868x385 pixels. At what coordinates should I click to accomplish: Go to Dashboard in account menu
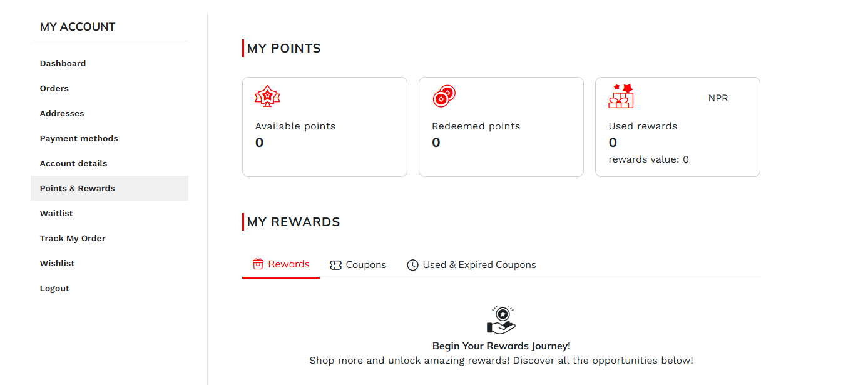point(63,63)
